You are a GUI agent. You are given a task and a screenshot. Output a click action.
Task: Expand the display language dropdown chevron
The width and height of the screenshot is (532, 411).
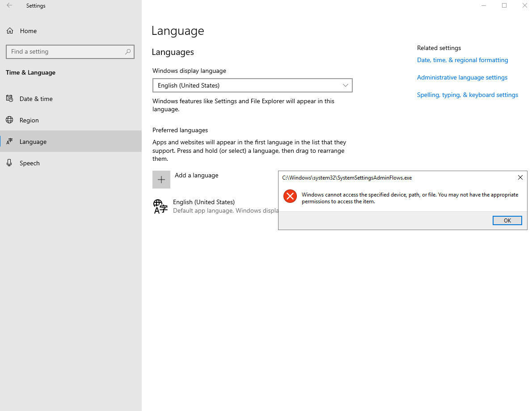(x=346, y=85)
